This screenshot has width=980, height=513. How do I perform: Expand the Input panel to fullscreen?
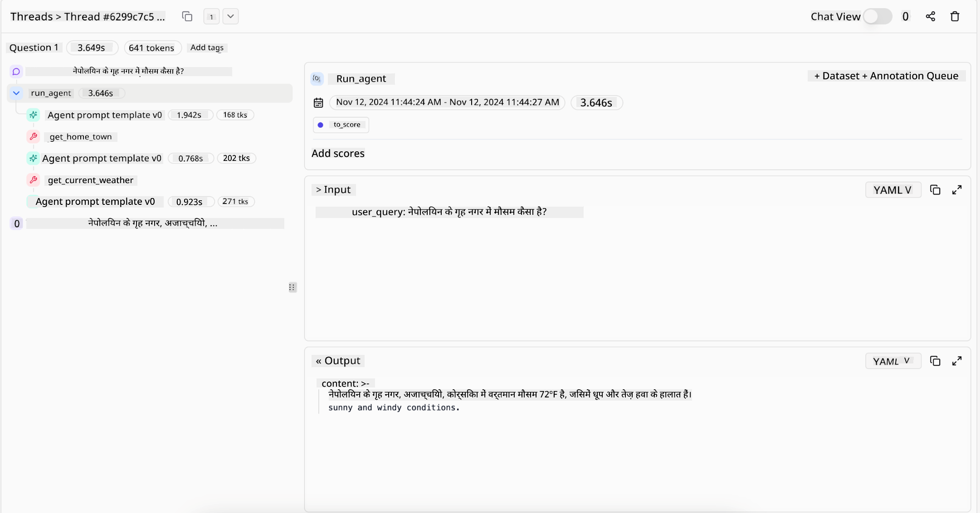(x=957, y=190)
